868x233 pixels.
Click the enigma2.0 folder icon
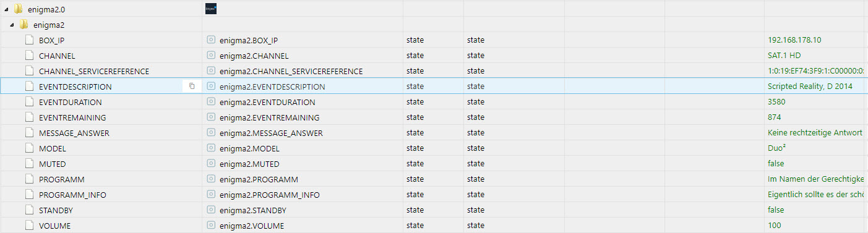pyautogui.click(x=19, y=9)
